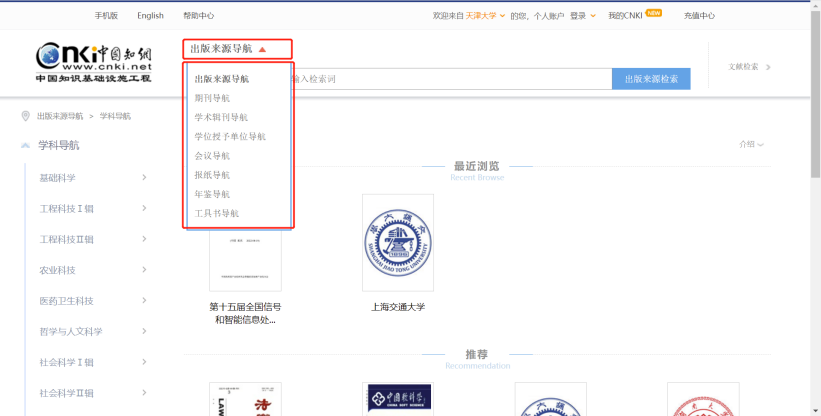
Task: Click the 出版来源检索 search button
Action: click(651, 79)
